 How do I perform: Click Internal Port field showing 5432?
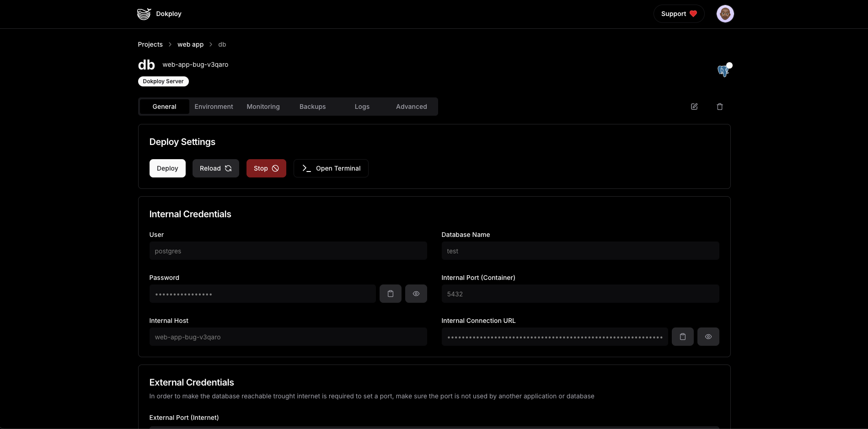[x=580, y=294]
